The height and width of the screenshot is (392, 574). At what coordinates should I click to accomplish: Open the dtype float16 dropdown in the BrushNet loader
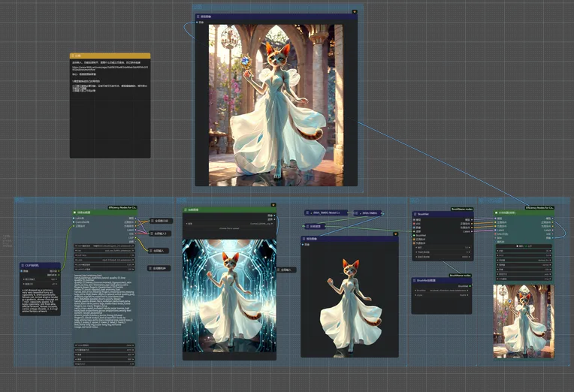point(442,295)
